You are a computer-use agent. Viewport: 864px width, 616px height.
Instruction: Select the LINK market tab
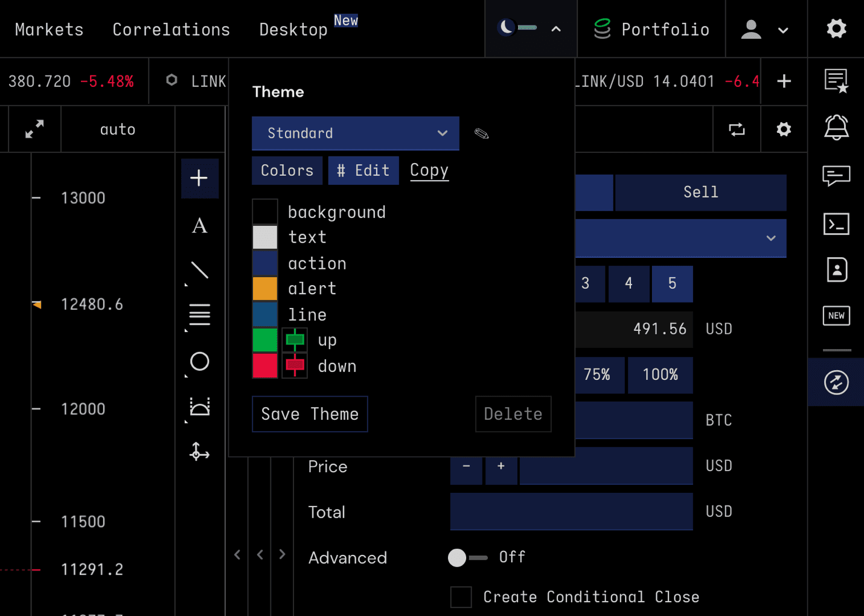(x=196, y=81)
